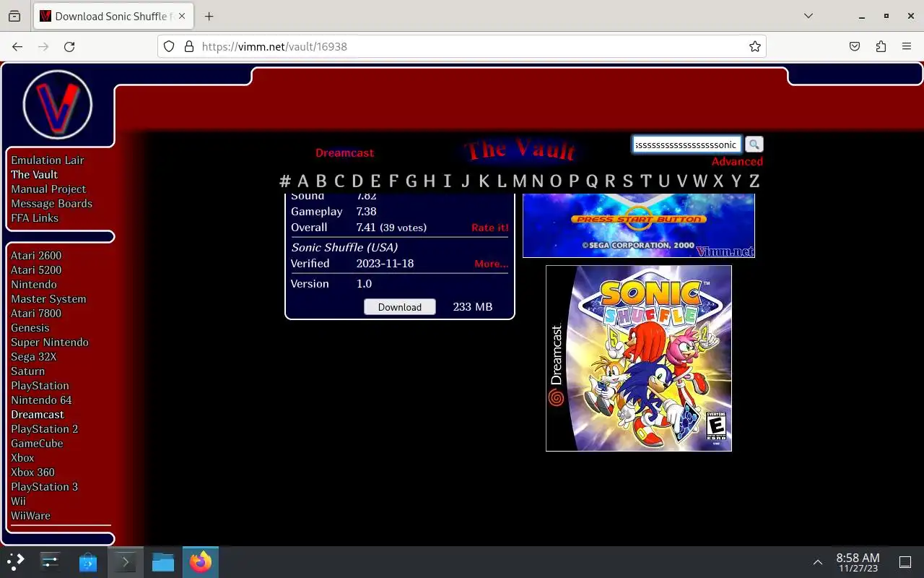The width and height of the screenshot is (924, 578).
Task: Open the extensions puzzle icon
Action: point(881,46)
